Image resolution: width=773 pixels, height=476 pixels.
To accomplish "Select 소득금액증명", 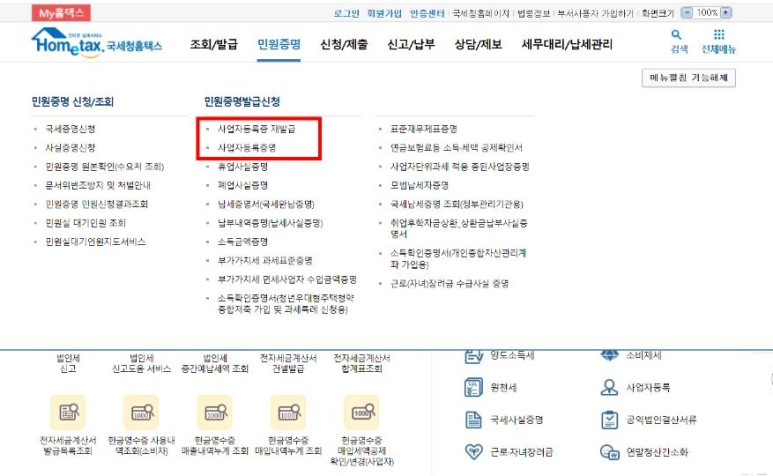I will coord(243,241).
